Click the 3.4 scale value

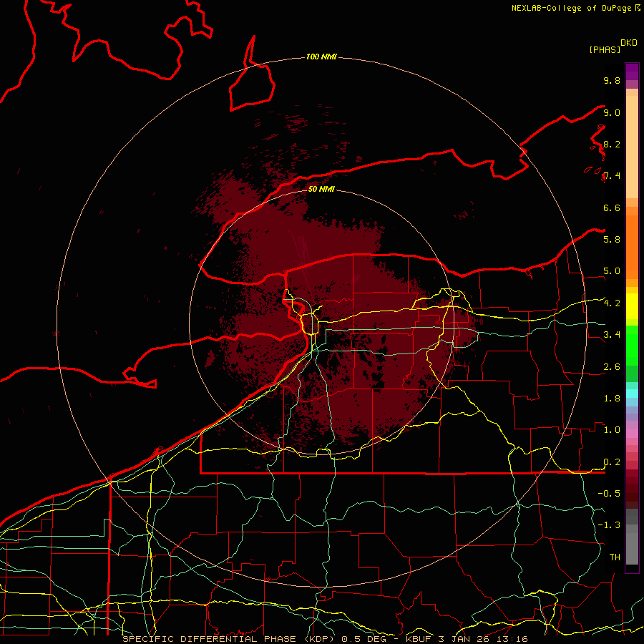[x=612, y=334]
